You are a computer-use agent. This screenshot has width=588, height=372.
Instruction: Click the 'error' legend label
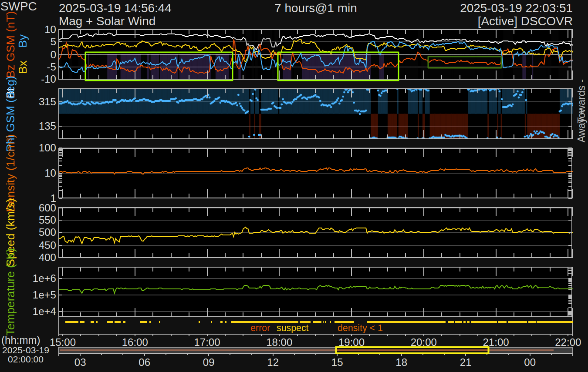pos(260,328)
